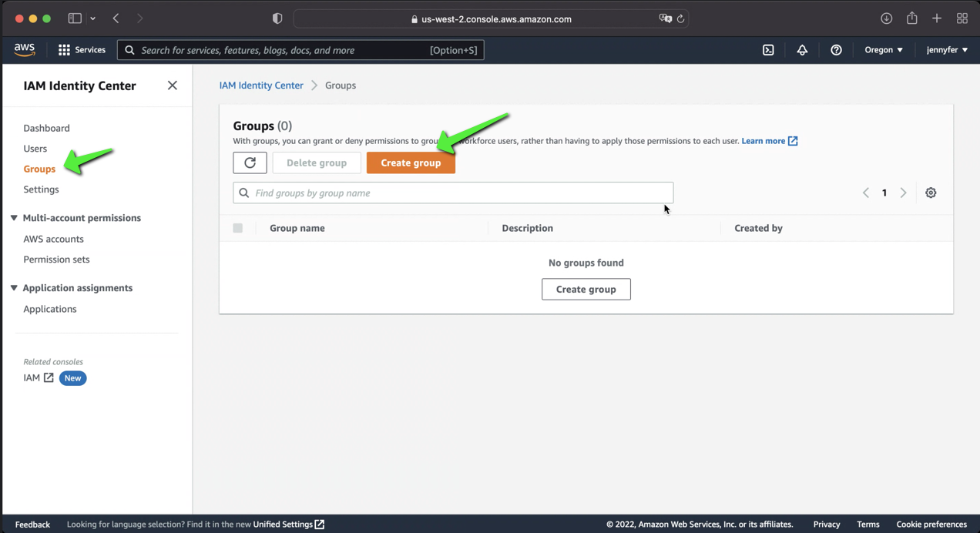980x533 pixels.
Task: Open Unified Settings external link icon
Action: [x=320, y=525]
